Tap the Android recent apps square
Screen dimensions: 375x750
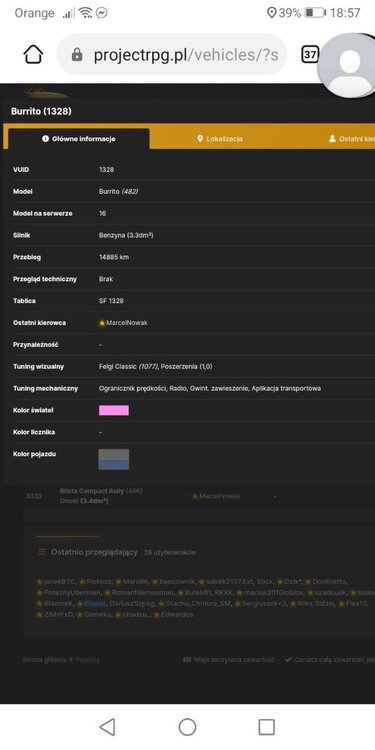[x=266, y=727]
